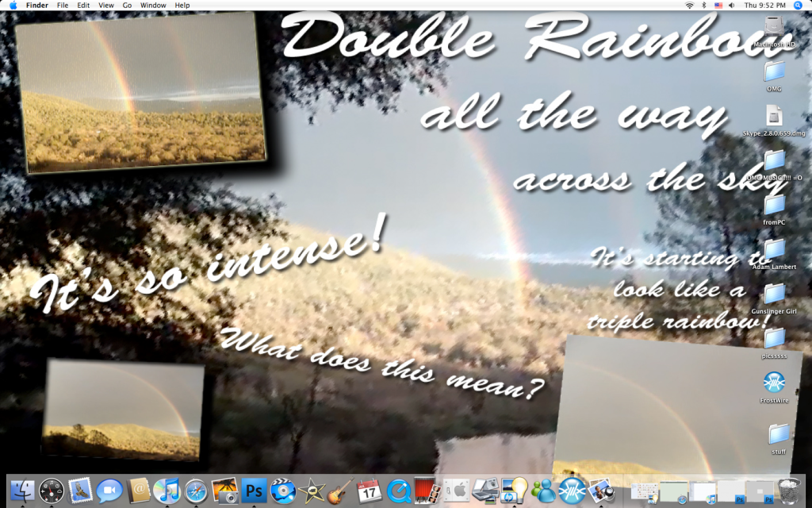
Task: Restore the minimized HP window in Dock
Action: pyautogui.click(x=644, y=492)
